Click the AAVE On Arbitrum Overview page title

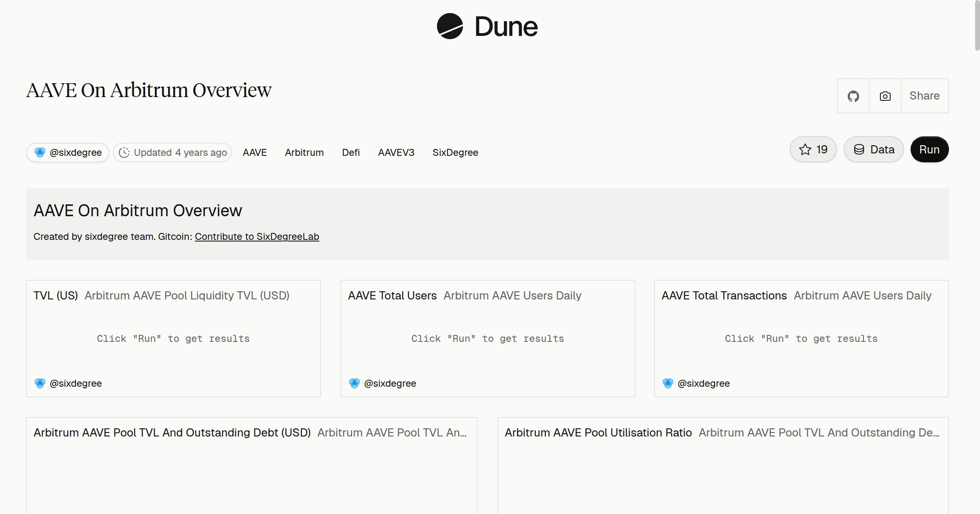point(149,90)
